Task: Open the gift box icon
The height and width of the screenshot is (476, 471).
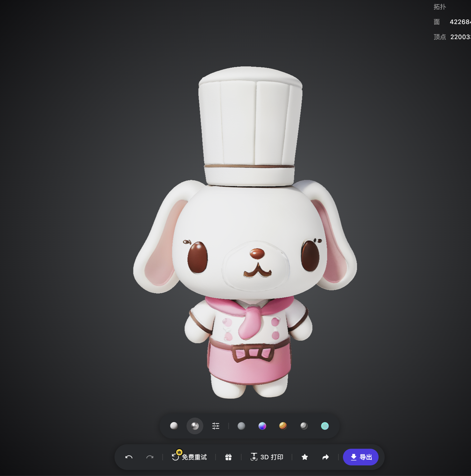Action: point(228,457)
